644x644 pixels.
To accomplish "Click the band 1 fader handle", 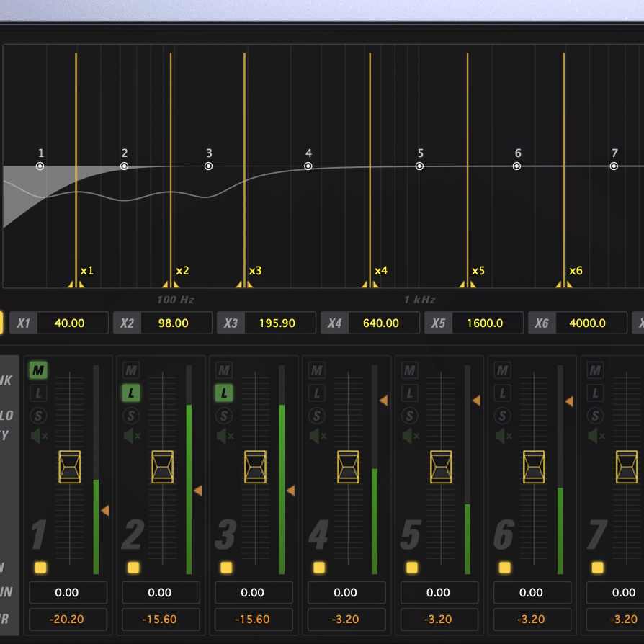I will 69,467.
